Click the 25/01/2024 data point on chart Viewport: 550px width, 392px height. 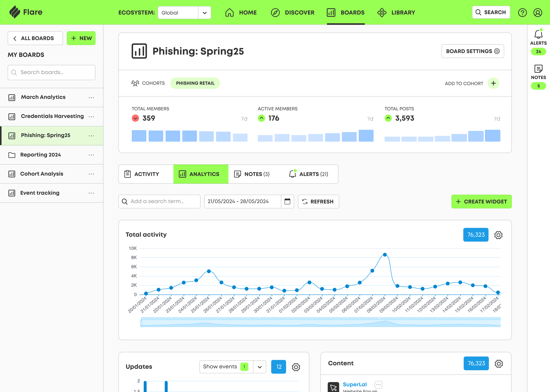tap(209, 271)
